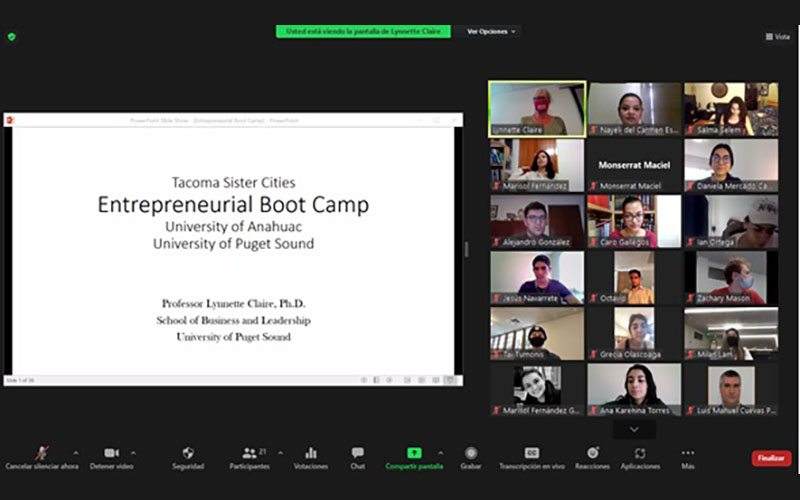Select Tai Tumonis video thumbnail
This screenshot has height=500, width=800.
click(537, 334)
